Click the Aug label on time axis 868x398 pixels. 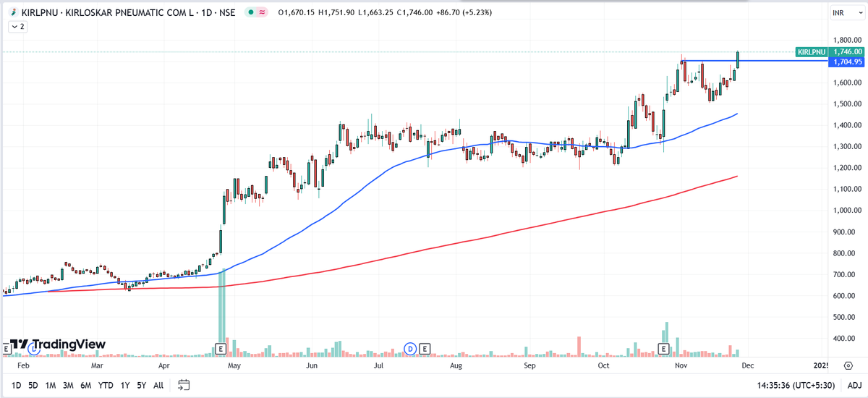[x=456, y=367]
